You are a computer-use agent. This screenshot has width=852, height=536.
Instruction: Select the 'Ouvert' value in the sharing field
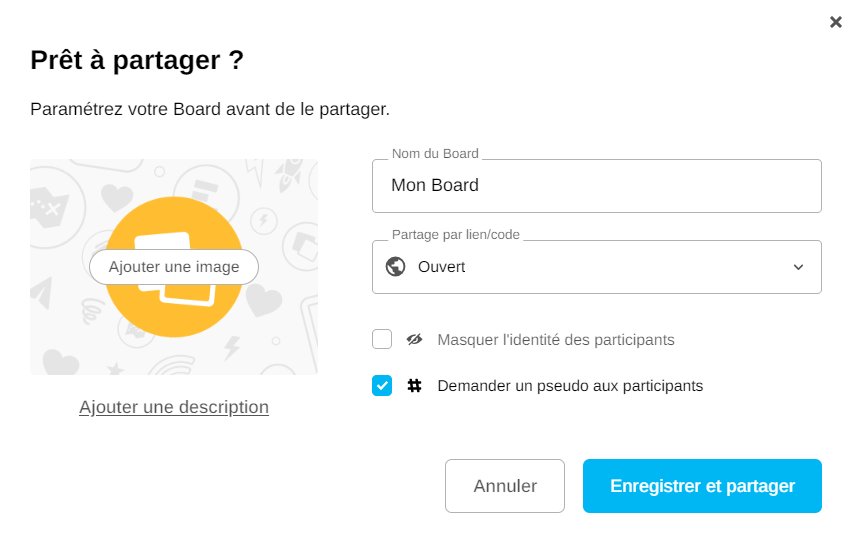click(441, 267)
